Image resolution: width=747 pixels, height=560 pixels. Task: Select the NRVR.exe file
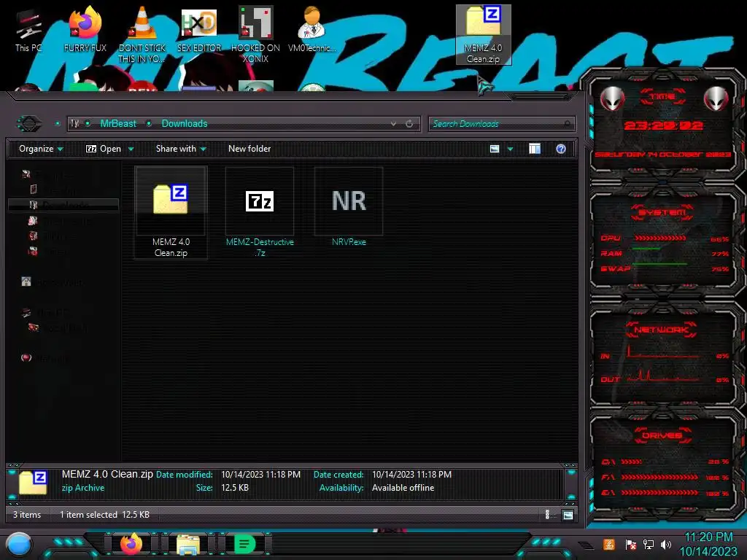coord(349,208)
